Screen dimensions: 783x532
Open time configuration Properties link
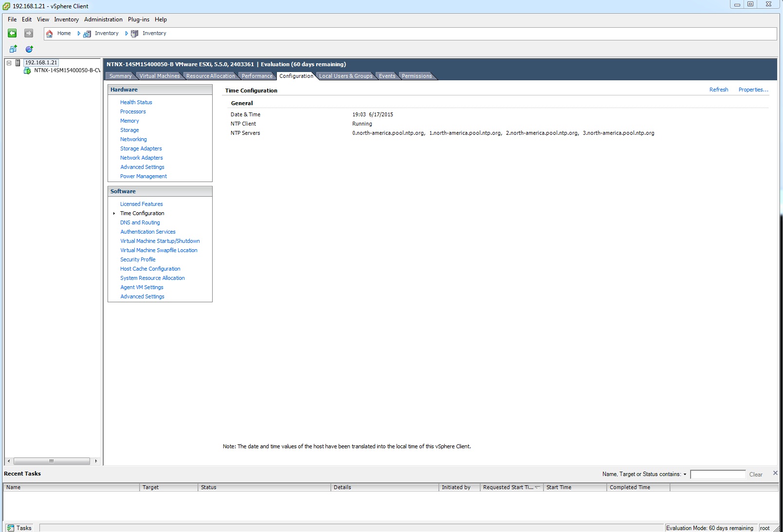[x=753, y=90]
